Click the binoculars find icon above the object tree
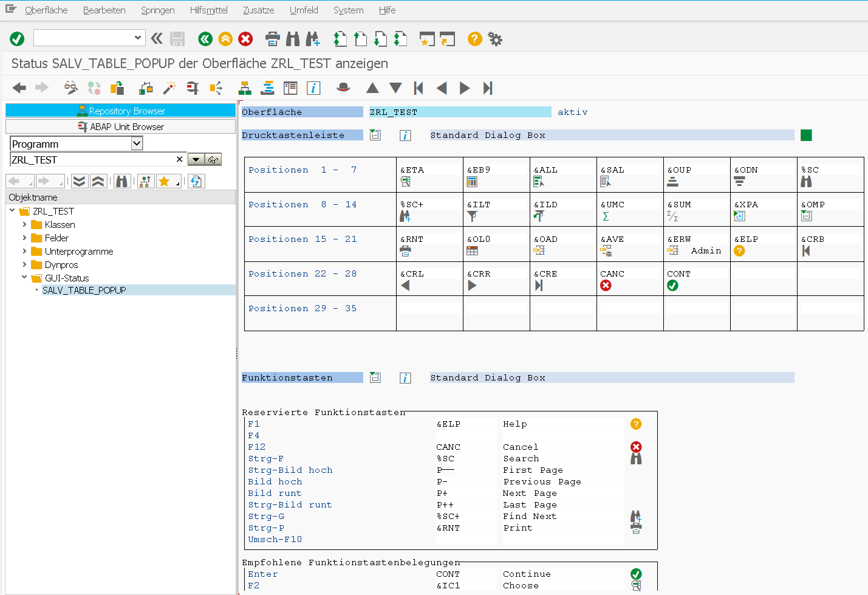This screenshot has height=595, width=868. coord(122,181)
